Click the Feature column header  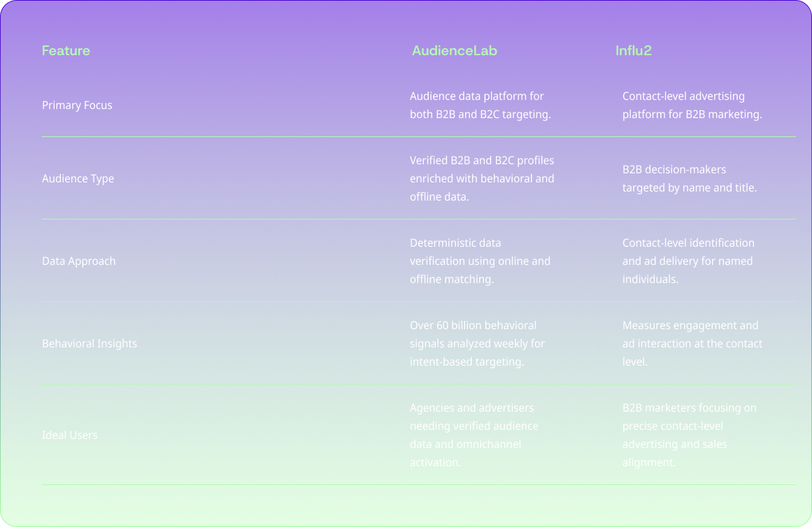click(x=66, y=50)
